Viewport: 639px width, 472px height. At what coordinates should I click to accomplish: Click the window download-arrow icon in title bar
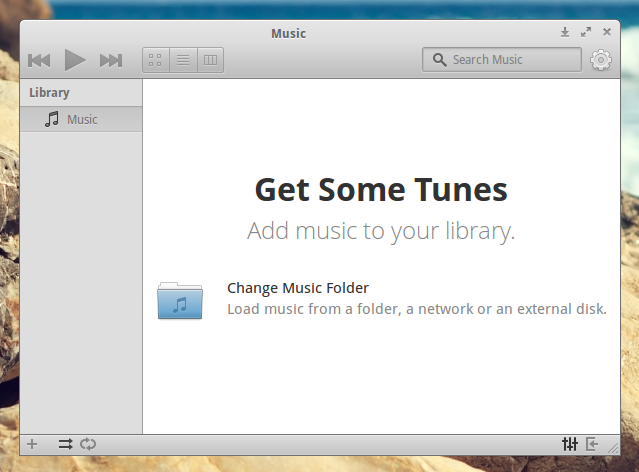[565, 32]
